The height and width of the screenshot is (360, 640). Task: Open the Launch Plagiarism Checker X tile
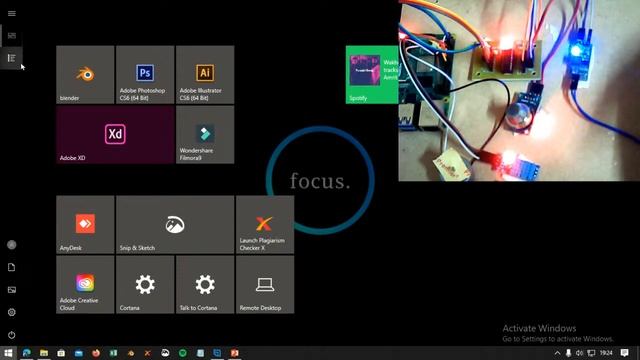pyautogui.click(x=265, y=224)
